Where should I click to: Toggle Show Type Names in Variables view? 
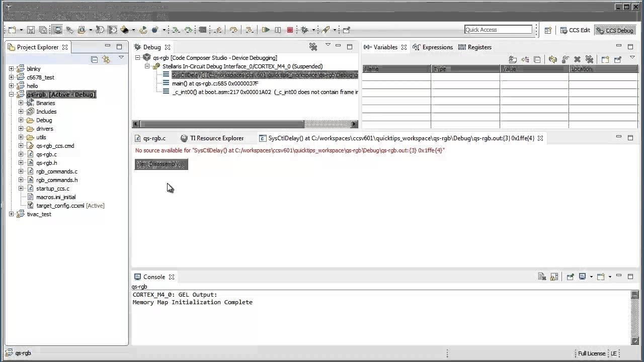(x=513, y=59)
